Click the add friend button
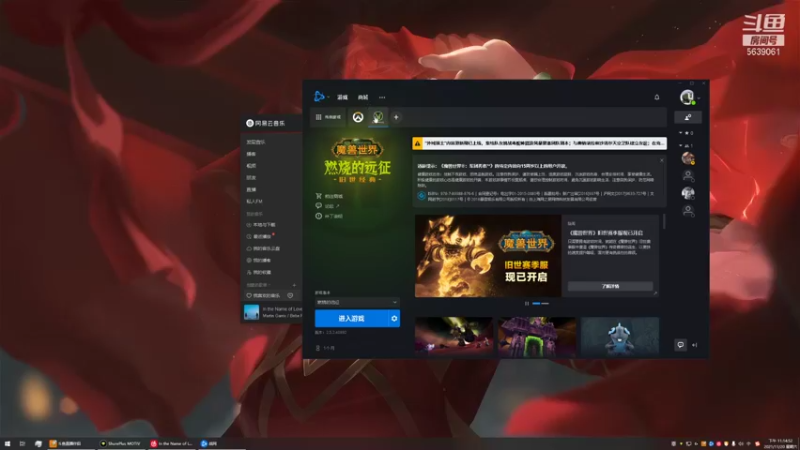This screenshot has height=450, width=800. [x=688, y=117]
